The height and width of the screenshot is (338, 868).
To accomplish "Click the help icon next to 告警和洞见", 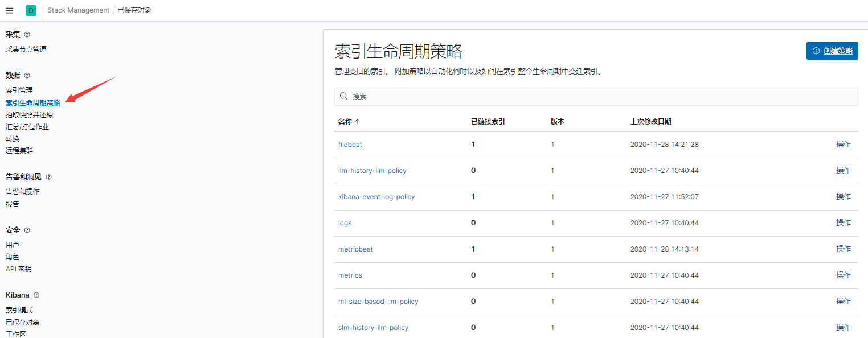I will point(48,177).
